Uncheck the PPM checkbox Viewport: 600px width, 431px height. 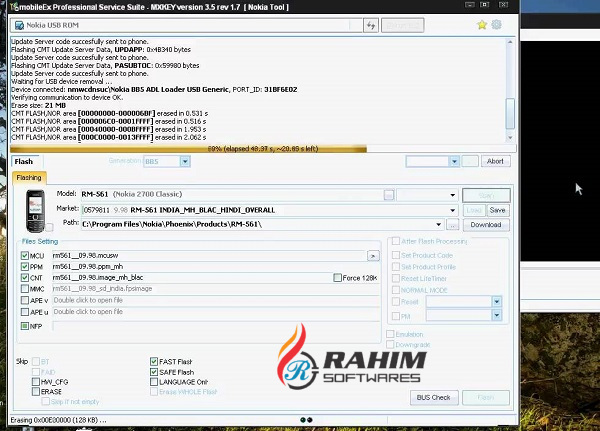[25, 266]
